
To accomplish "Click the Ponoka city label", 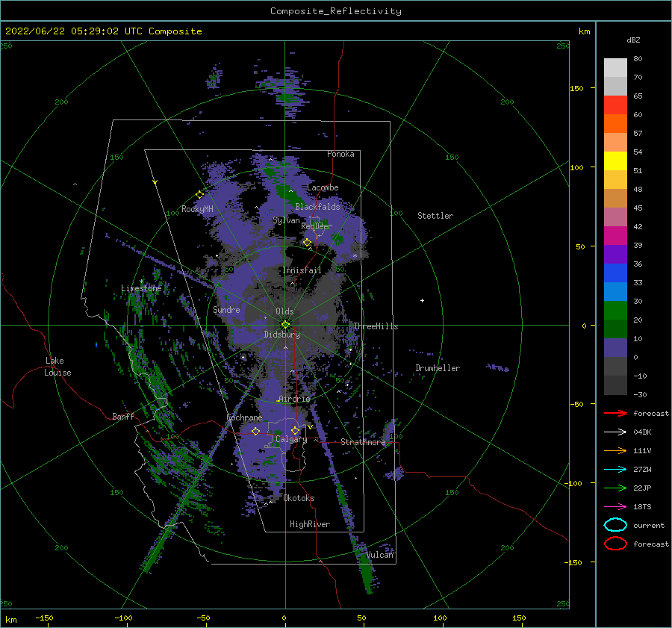I will pos(340,154).
